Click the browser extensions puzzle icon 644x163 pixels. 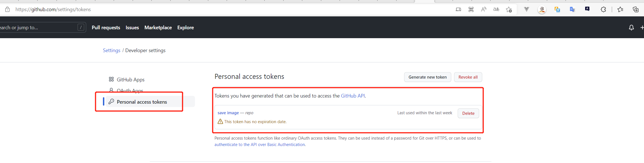point(603,9)
